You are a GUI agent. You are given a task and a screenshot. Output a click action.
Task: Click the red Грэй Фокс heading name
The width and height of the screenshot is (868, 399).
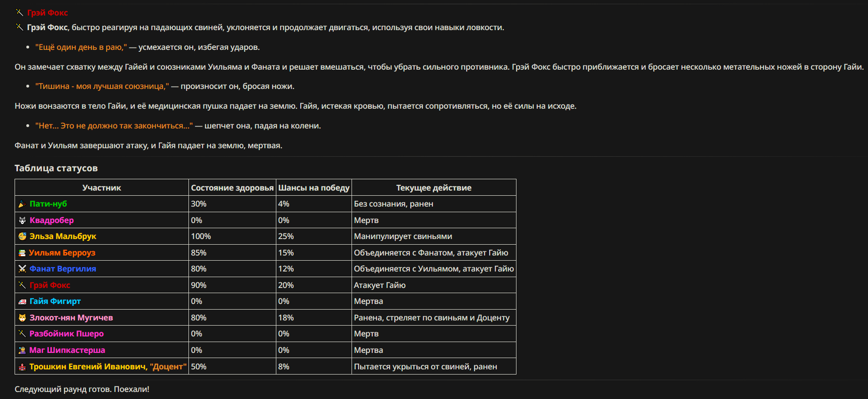pyautogui.click(x=47, y=13)
